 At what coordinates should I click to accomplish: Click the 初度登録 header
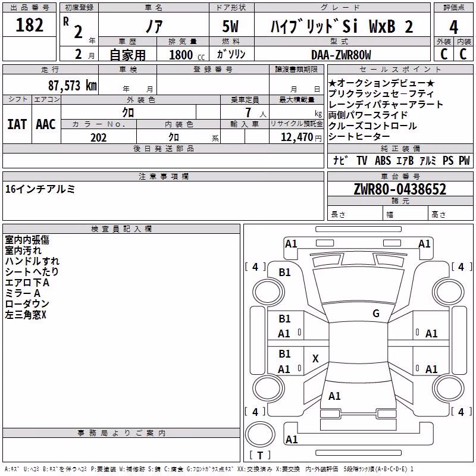pos(79,8)
